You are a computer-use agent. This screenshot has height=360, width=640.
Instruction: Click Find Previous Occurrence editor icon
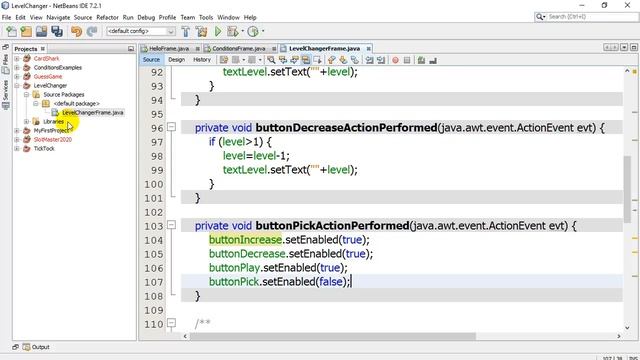point(282,60)
